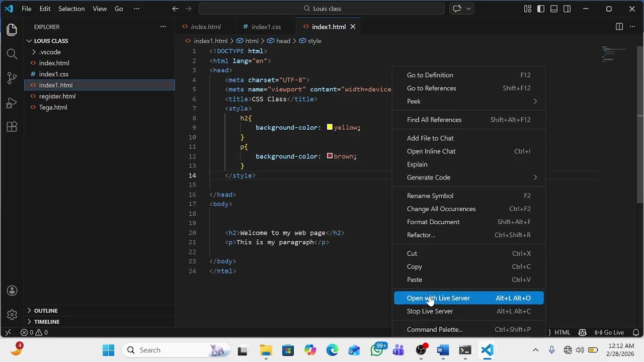Open Microsoft Edge from the taskbar

click(332, 350)
